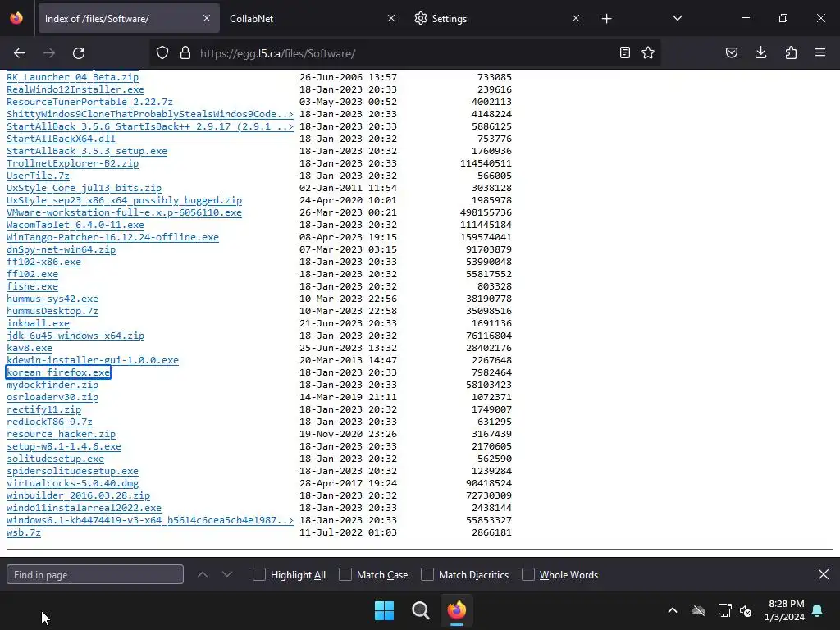Download korean_firefox.exe
The image size is (840, 630).
(58, 372)
